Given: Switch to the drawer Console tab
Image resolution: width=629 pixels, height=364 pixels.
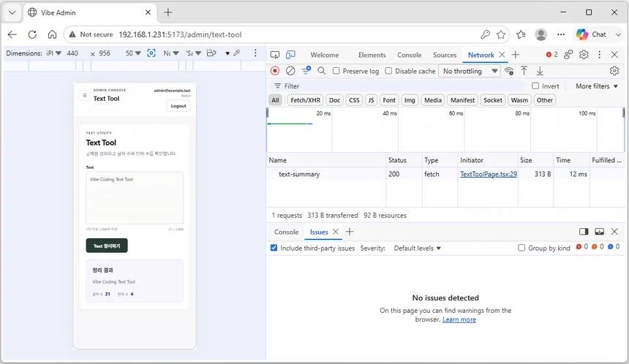Looking at the screenshot, I should (x=287, y=232).
